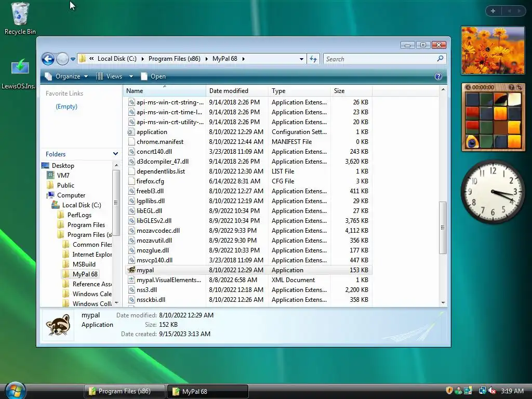
Task: Click the raccoon preview in the details pane
Action: [x=58, y=325]
